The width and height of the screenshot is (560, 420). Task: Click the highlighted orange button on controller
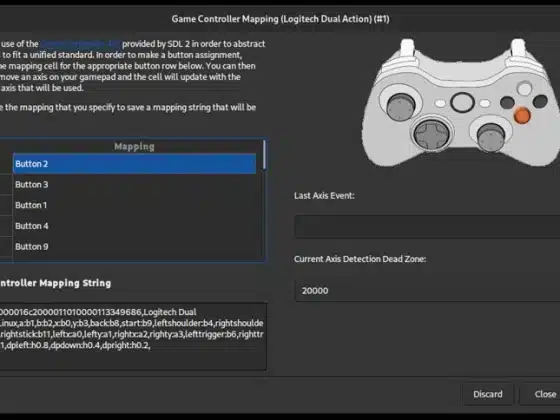click(x=522, y=115)
